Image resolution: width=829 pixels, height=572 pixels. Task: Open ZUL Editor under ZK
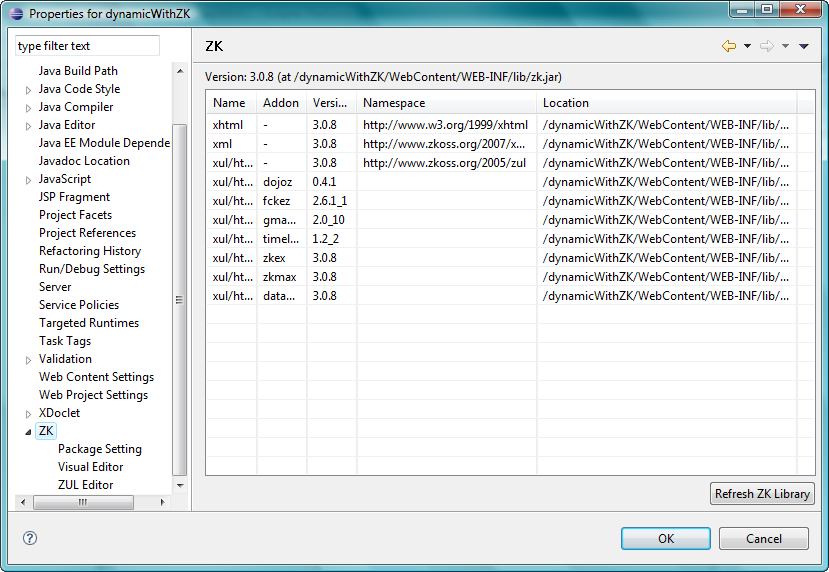coord(85,485)
